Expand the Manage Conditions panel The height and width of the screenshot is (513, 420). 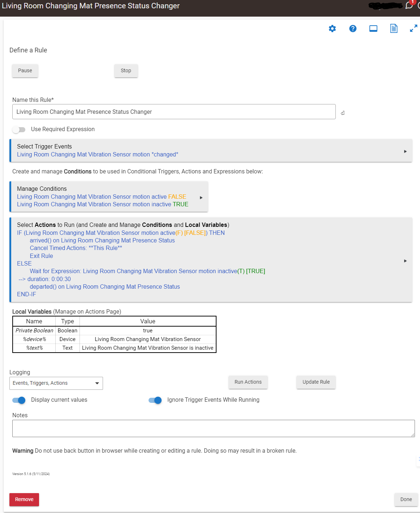pyautogui.click(x=201, y=197)
